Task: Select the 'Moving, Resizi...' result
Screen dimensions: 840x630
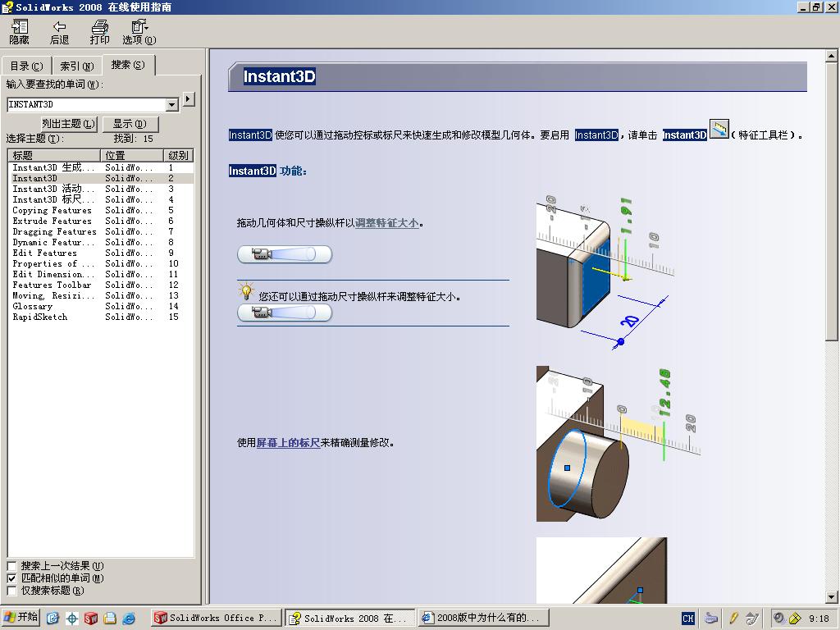Action: [101, 295]
